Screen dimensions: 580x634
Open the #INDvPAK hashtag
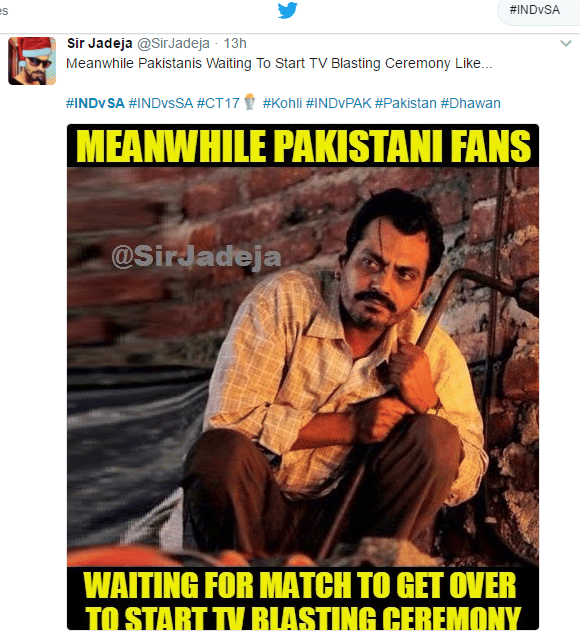point(338,104)
